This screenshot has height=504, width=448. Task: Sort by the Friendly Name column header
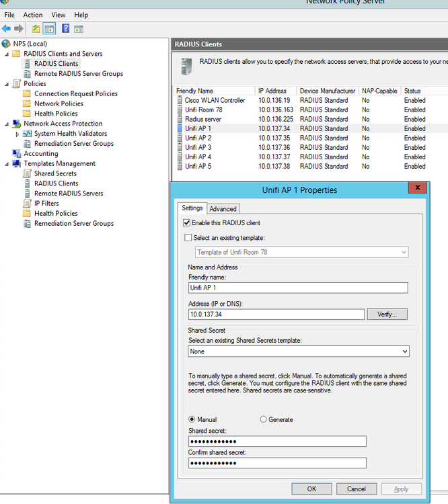tap(215, 91)
